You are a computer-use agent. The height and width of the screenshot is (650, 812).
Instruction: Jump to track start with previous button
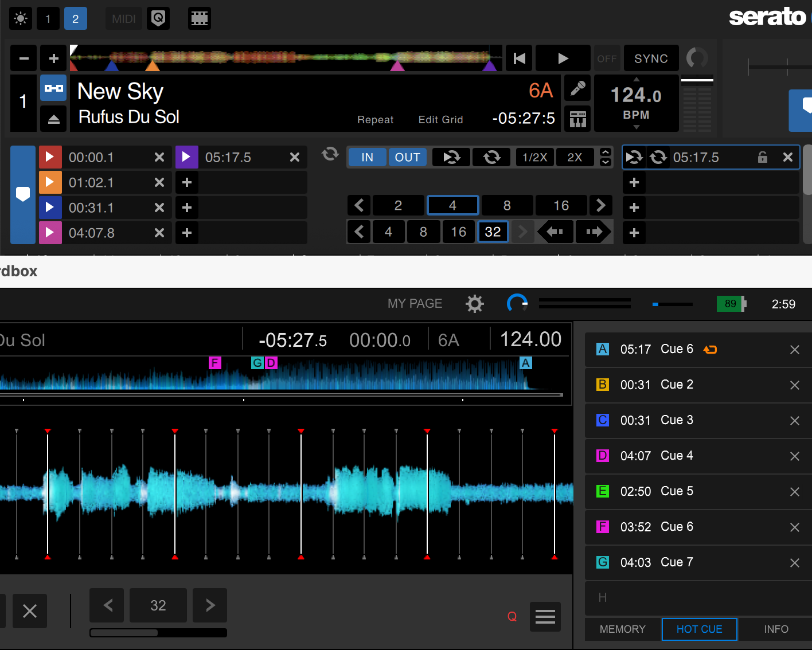click(520, 58)
